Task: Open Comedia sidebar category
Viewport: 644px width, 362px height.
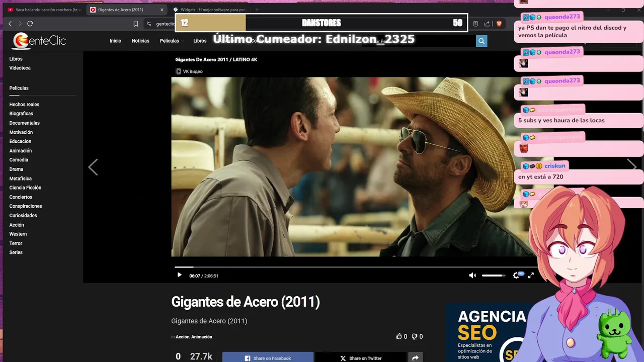Action: 19,160
